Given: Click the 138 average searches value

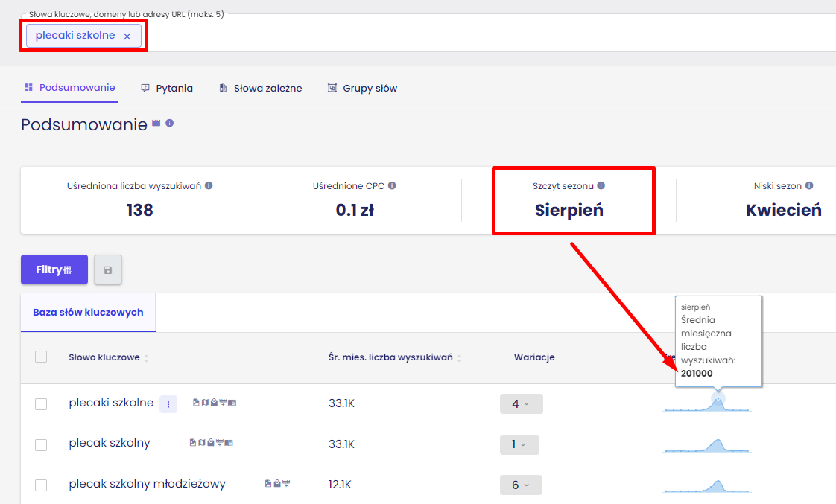Looking at the screenshot, I should pyautogui.click(x=139, y=210).
